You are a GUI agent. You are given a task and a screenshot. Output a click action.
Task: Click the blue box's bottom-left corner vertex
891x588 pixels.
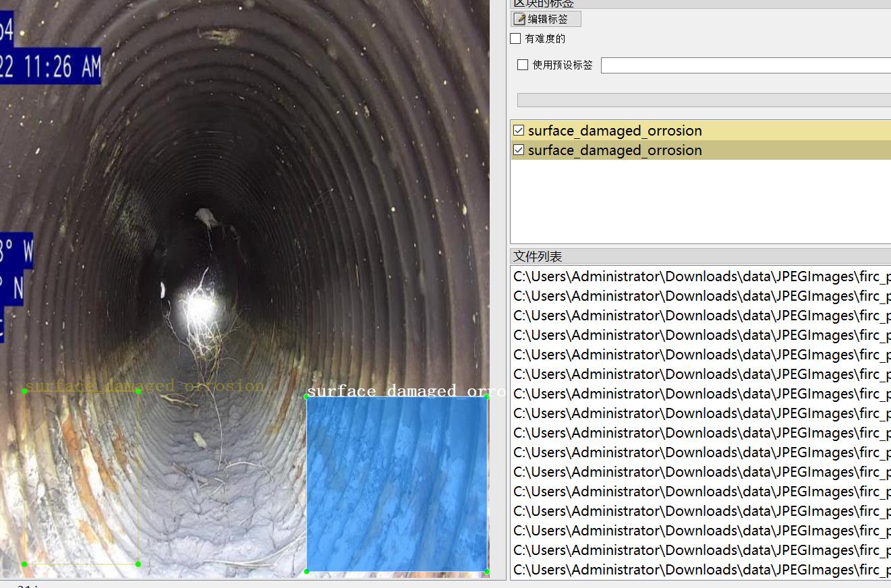(307, 571)
